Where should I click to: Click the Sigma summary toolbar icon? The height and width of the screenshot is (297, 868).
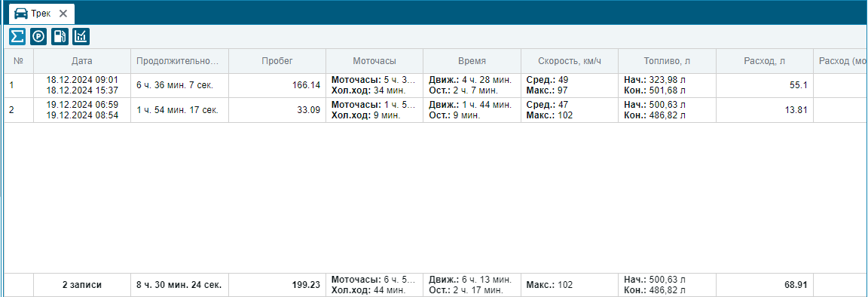(x=17, y=37)
